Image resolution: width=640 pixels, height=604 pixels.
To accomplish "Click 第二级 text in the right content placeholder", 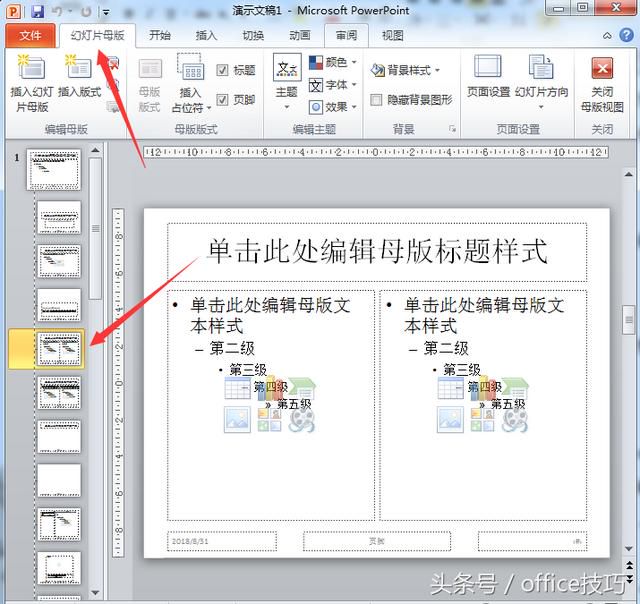I will (446, 349).
